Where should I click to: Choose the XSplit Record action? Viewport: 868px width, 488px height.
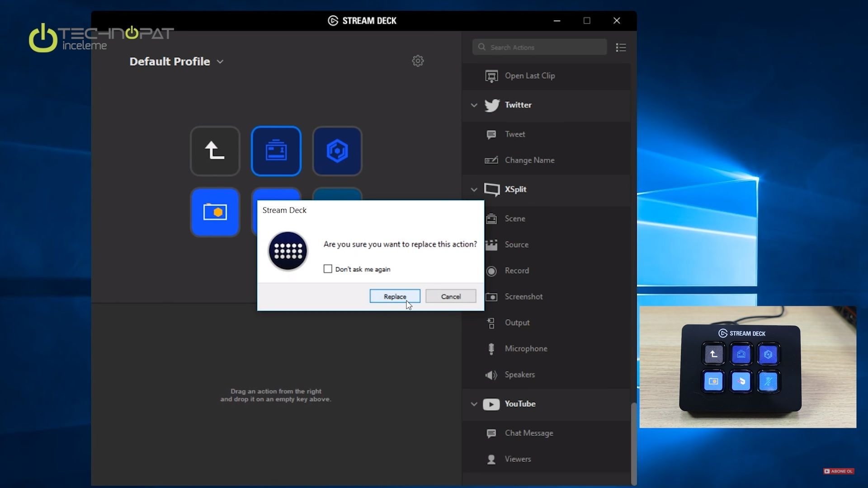[x=516, y=271]
